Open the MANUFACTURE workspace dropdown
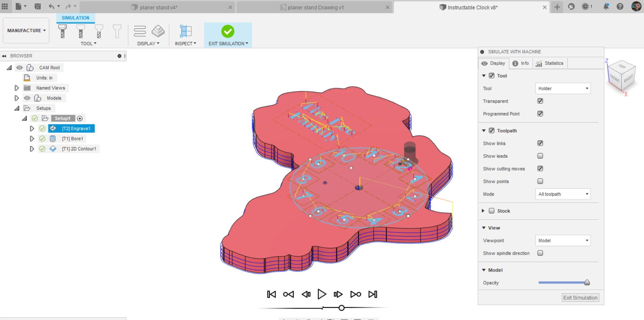Image resolution: width=644 pixels, height=320 pixels. [26, 30]
